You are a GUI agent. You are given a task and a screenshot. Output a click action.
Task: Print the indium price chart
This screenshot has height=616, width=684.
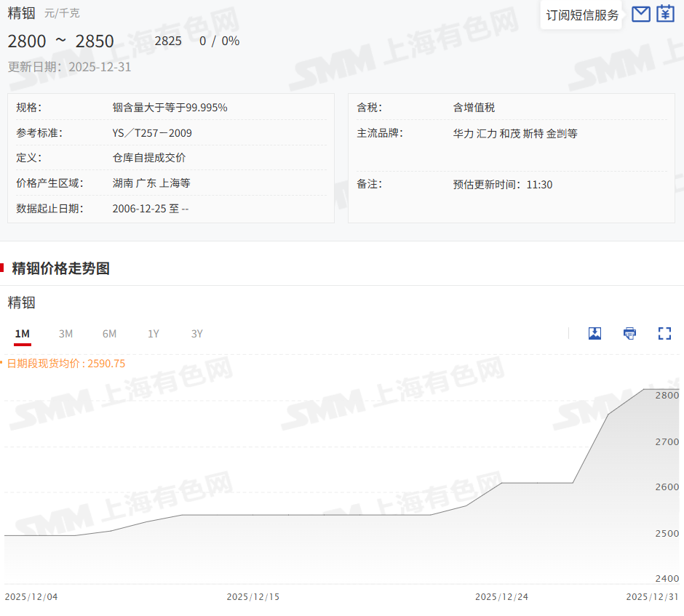click(x=629, y=333)
